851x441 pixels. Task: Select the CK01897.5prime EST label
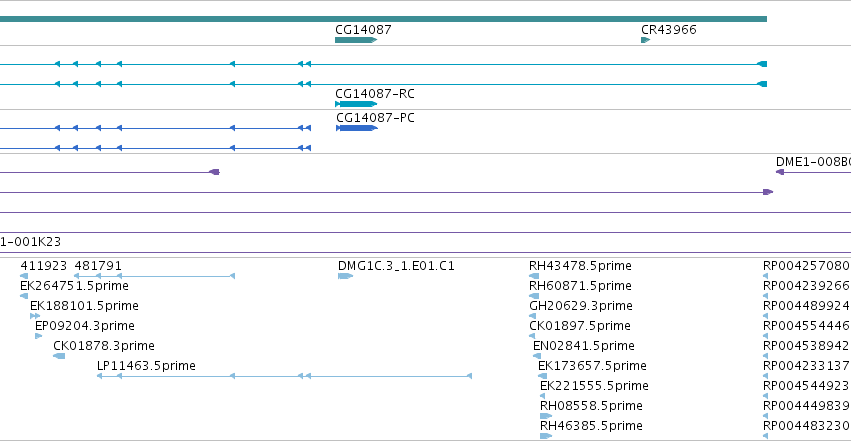tap(580, 326)
